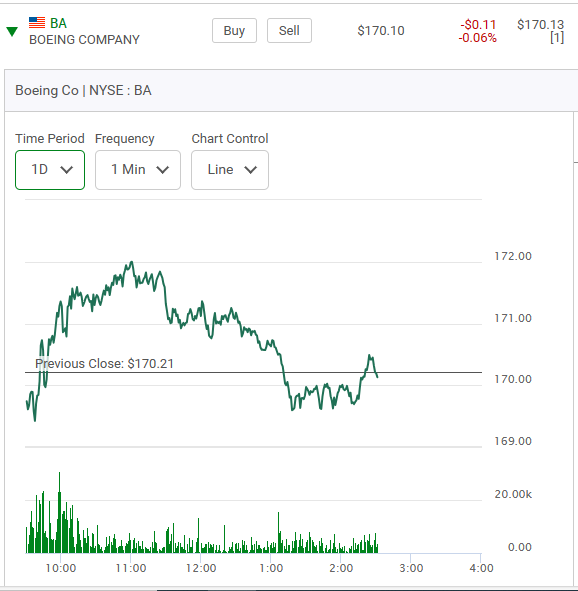
Task: Click the 172.00 price axis label
Action: pos(513,256)
